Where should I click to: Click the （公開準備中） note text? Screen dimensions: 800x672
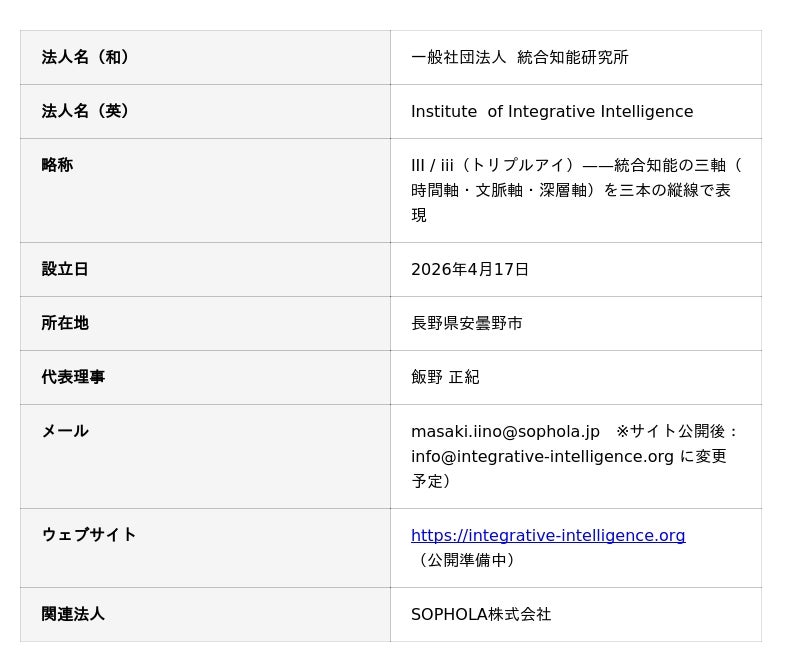[467, 560]
